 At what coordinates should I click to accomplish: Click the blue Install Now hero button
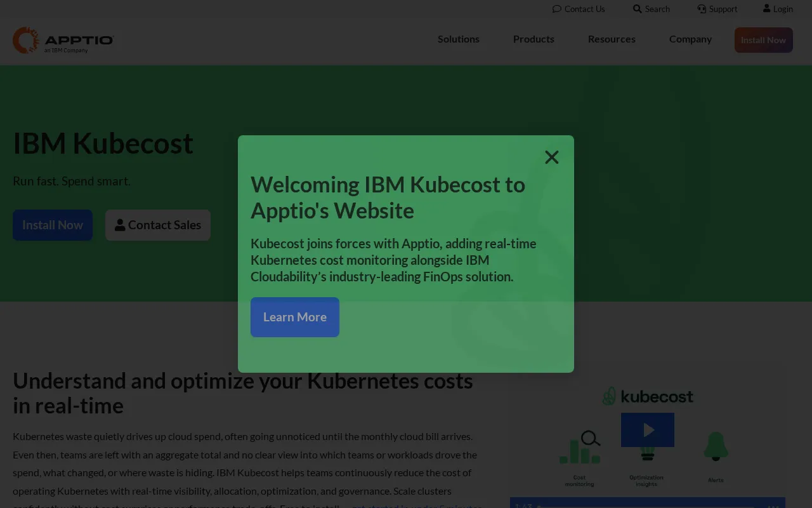pyautogui.click(x=53, y=225)
